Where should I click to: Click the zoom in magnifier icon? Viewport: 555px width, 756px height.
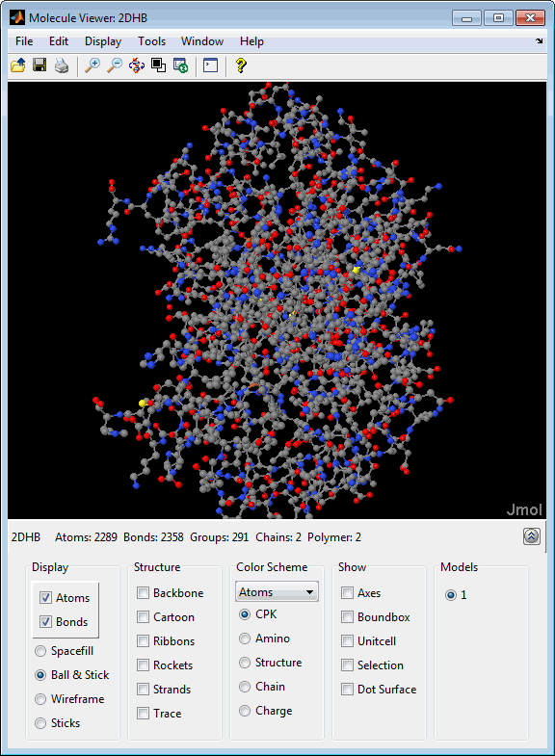point(92,65)
